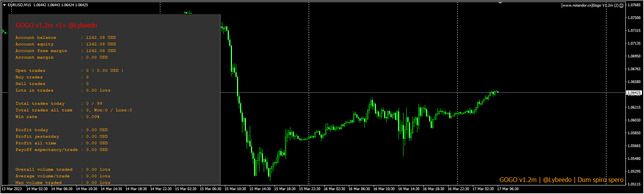Click the '15 Mar 10:30' time axis label
The height and width of the screenshot is (194, 644).
coord(235,189)
